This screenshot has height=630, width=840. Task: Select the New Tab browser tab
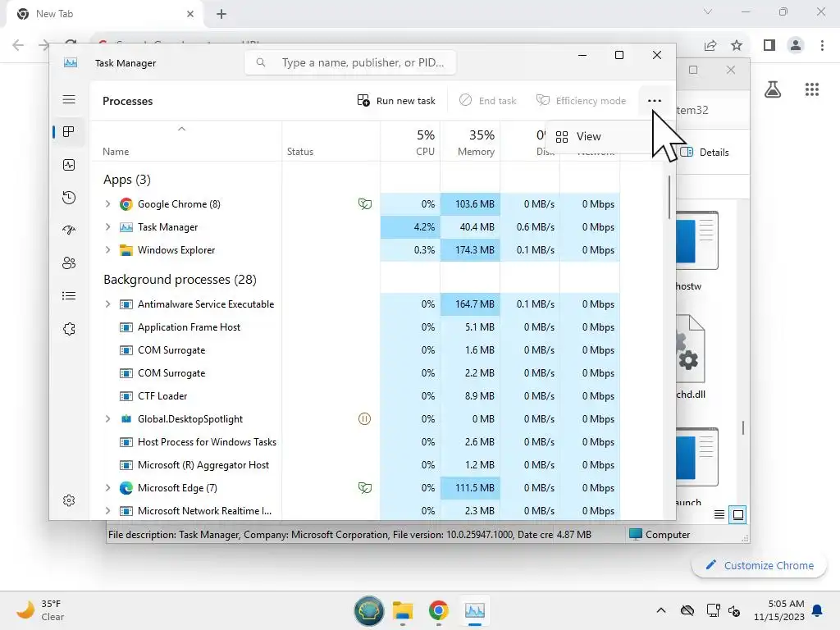(x=104, y=14)
